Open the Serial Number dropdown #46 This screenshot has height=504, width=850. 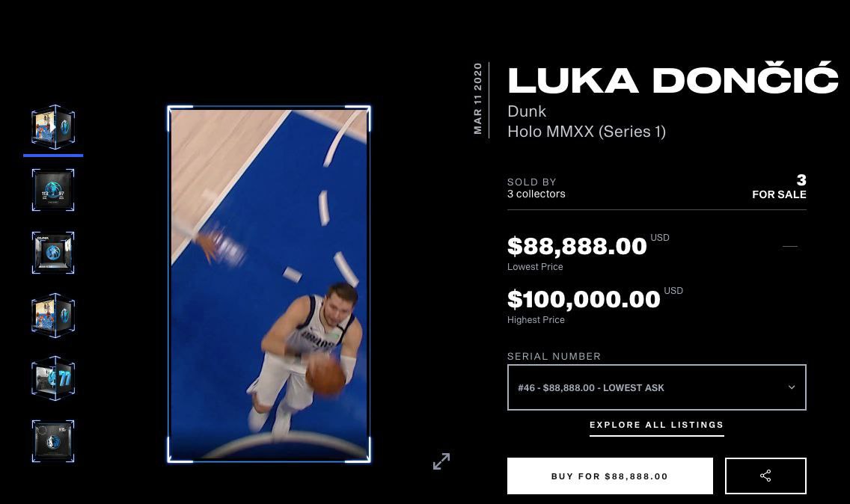(656, 387)
